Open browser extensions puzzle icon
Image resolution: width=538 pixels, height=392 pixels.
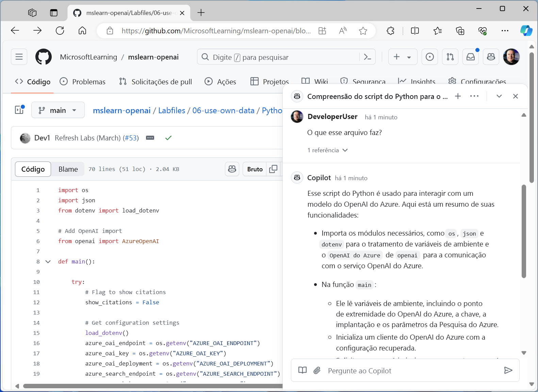coord(391,31)
